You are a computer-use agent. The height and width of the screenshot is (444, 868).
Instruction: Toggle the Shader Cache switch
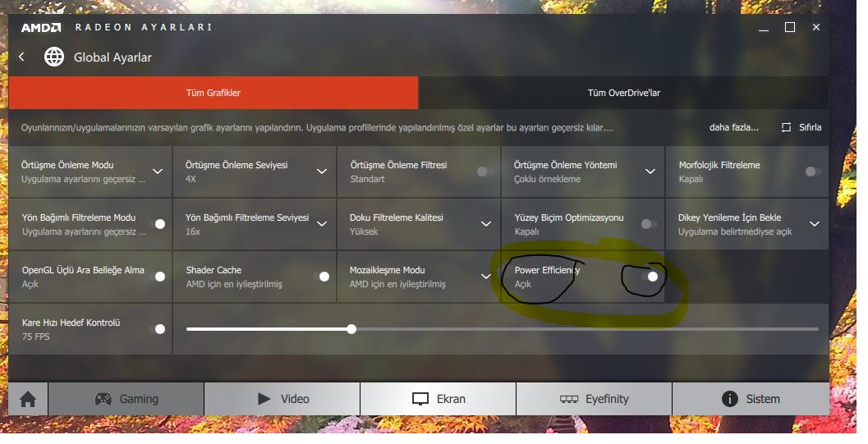click(321, 277)
